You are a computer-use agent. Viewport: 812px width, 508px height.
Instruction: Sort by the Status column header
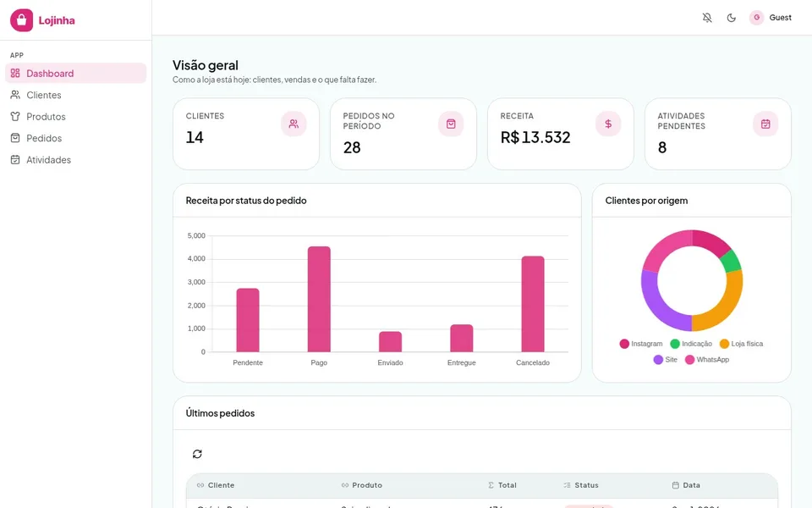[586, 485]
